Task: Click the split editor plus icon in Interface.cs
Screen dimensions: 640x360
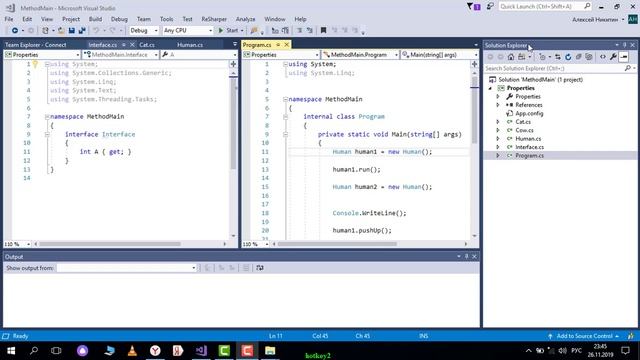Action: [x=233, y=64]
